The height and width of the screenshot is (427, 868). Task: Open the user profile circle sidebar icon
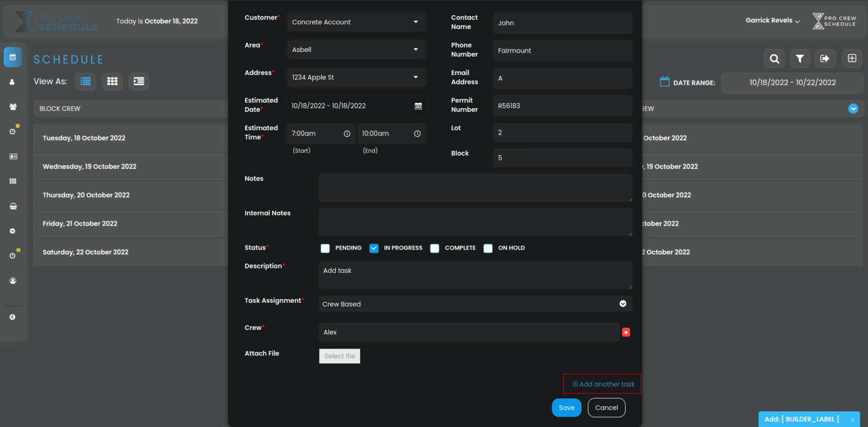(13, 281)
